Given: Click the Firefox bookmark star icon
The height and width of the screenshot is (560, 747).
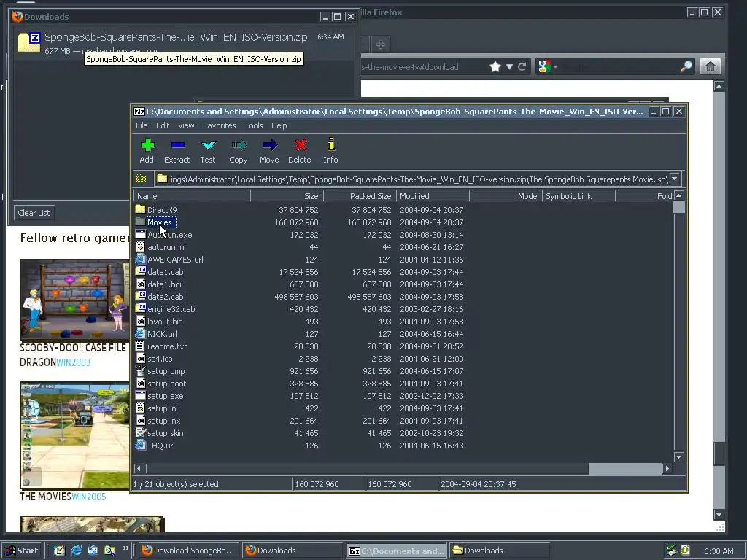Looking at the screenshot, I should (495, 66).
